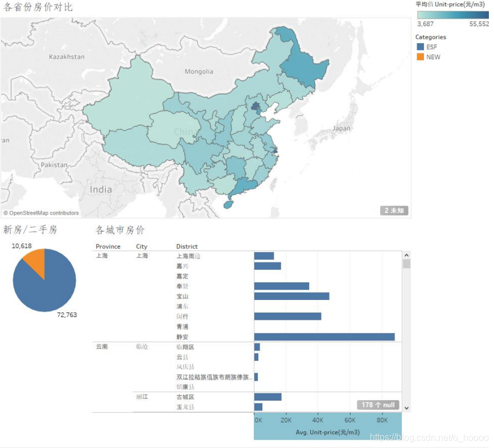
Task: Click the 双江拉祜族 district label
Action: [214, 377]
